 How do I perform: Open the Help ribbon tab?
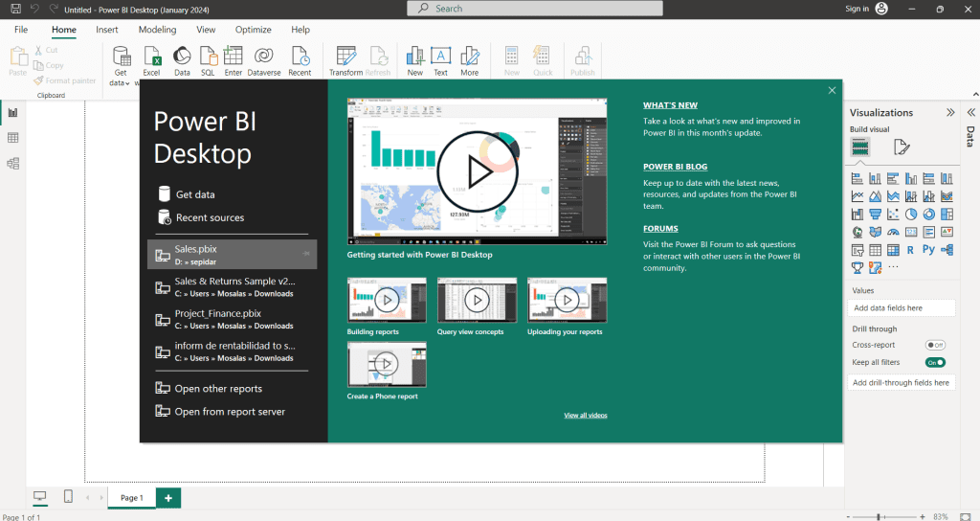[x=301, y=30]
